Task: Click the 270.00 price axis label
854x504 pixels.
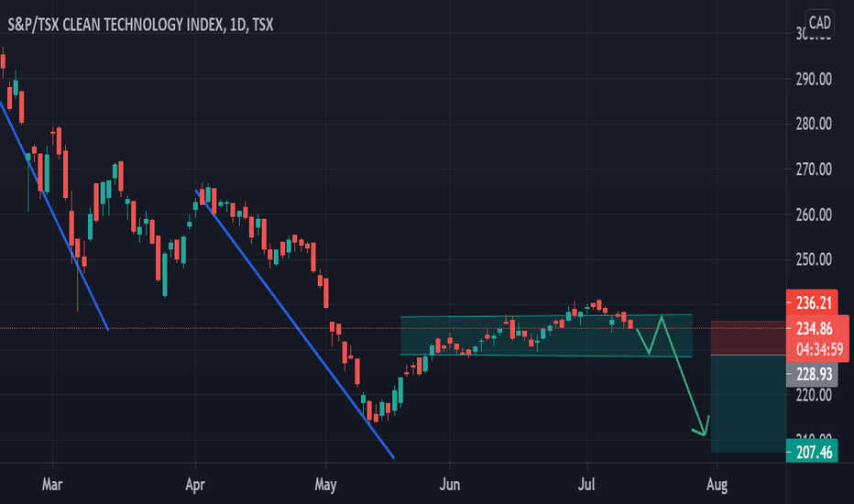Action: click(814, 170)
